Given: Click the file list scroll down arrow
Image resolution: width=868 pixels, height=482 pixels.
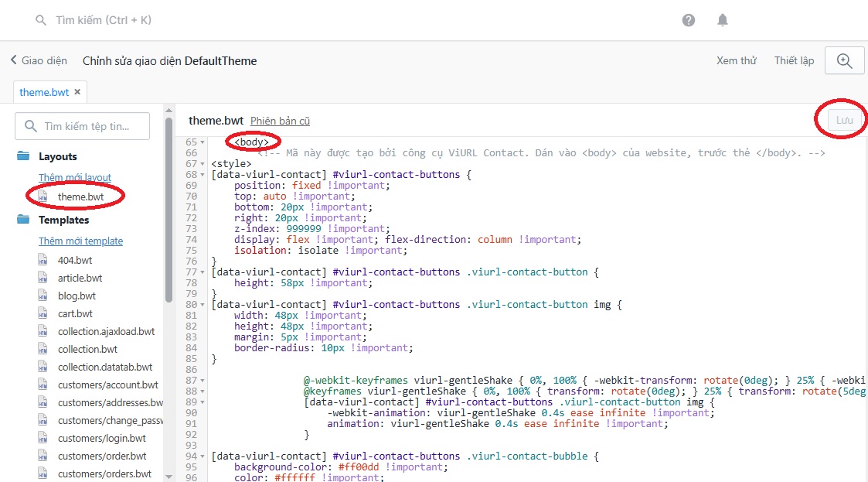Looking at the screenshot, I should point(168,477).
